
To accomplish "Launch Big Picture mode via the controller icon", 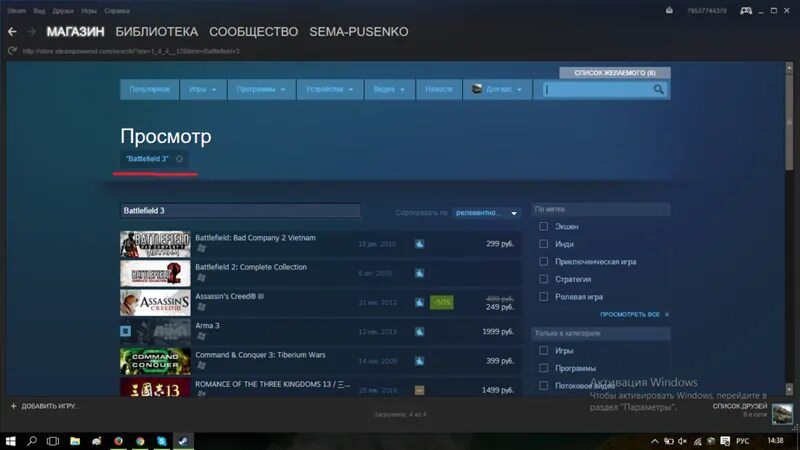I will click(x=746, y=11).
